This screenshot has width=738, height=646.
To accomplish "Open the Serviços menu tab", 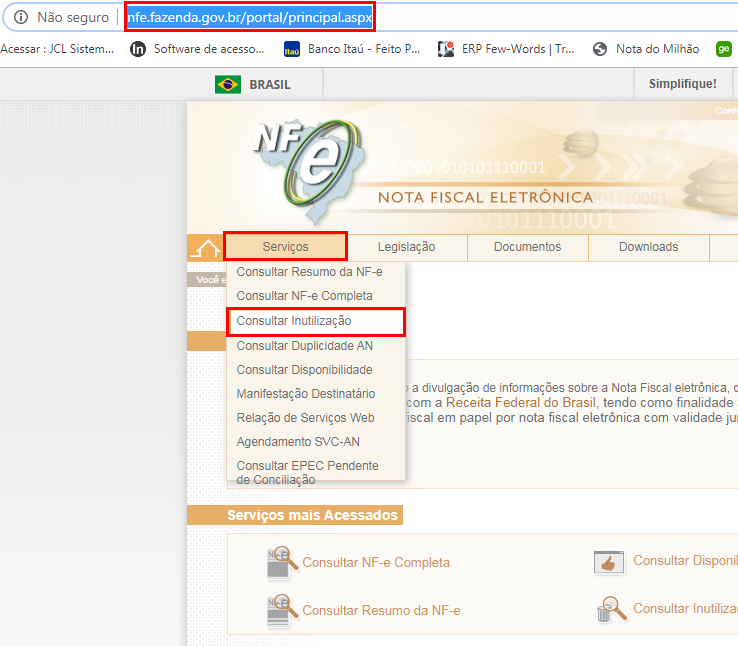I will [x=285, y=247].
